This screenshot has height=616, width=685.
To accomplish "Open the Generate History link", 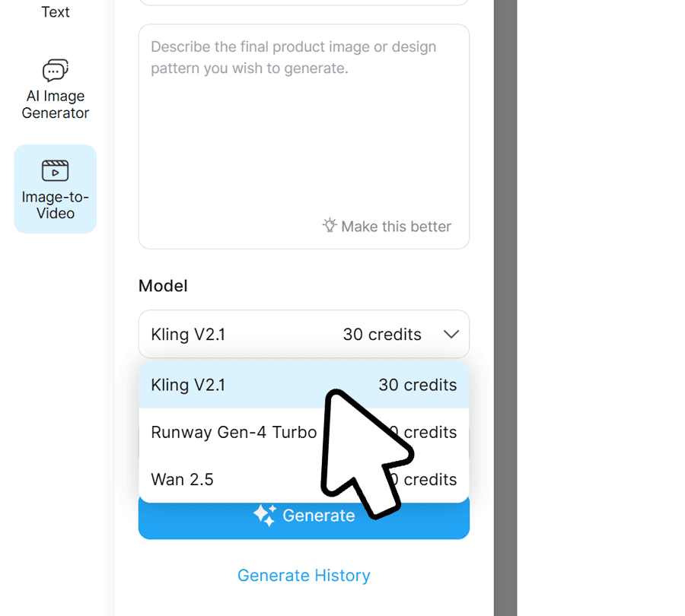I will click(304, 576).
